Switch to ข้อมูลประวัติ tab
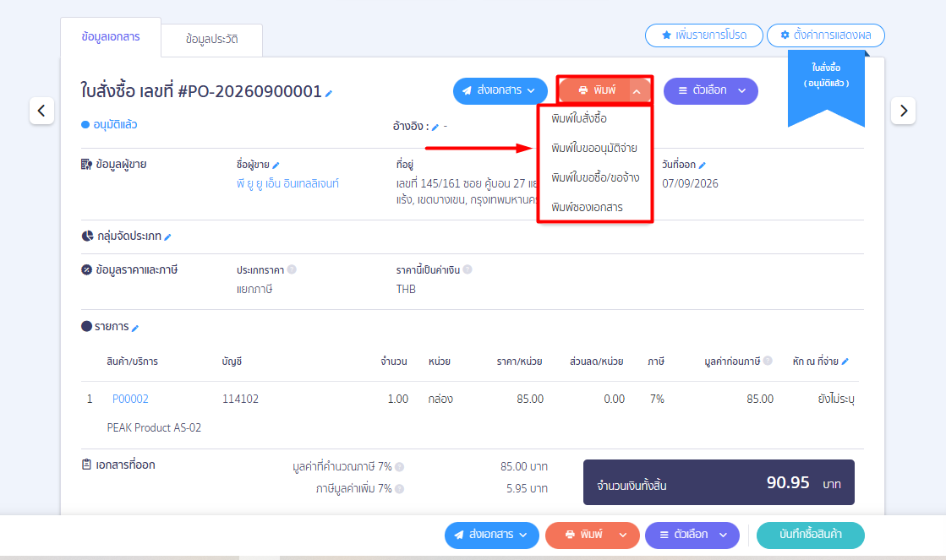This screenshot has width=946, height=560. [x=211, y=40]
